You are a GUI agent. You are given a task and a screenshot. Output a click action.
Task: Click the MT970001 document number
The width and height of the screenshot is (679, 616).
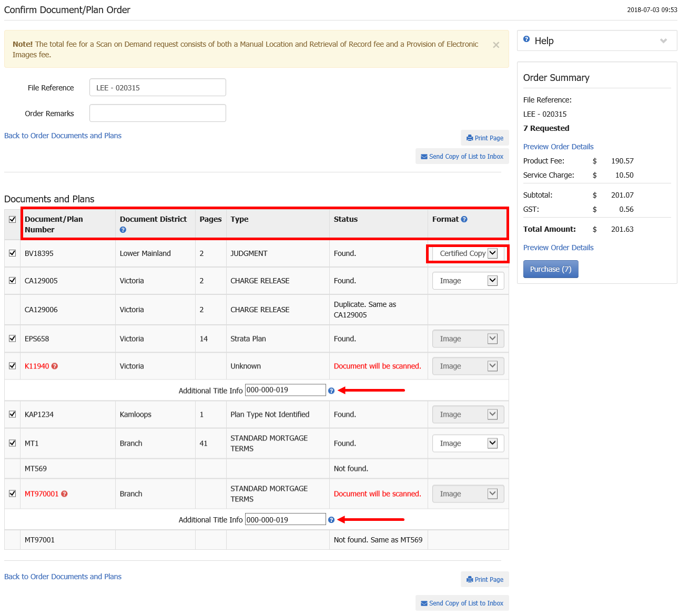[x=42, y=494]
